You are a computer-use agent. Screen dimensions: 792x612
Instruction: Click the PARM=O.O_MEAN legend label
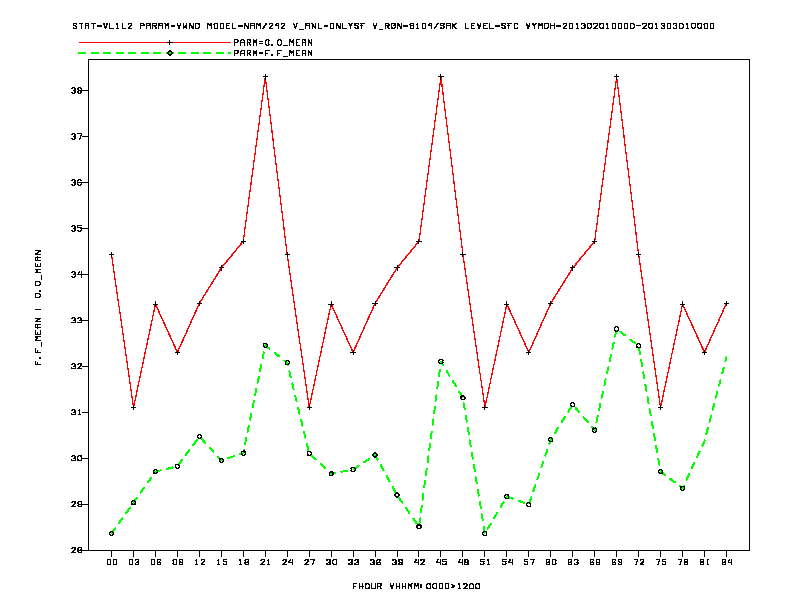point(273,43)
